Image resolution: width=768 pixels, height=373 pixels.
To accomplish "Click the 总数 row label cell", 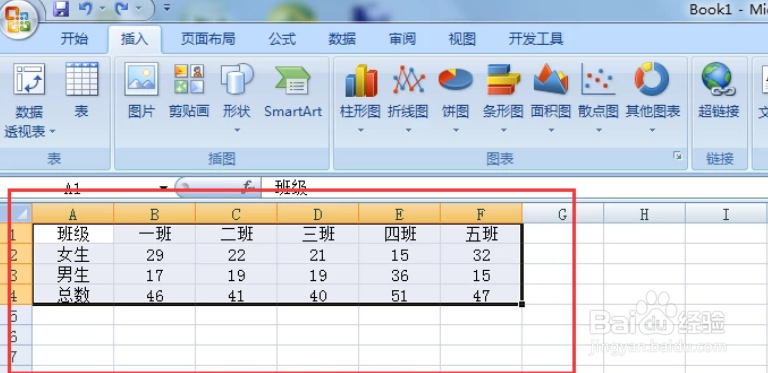I will coord(73,295).
